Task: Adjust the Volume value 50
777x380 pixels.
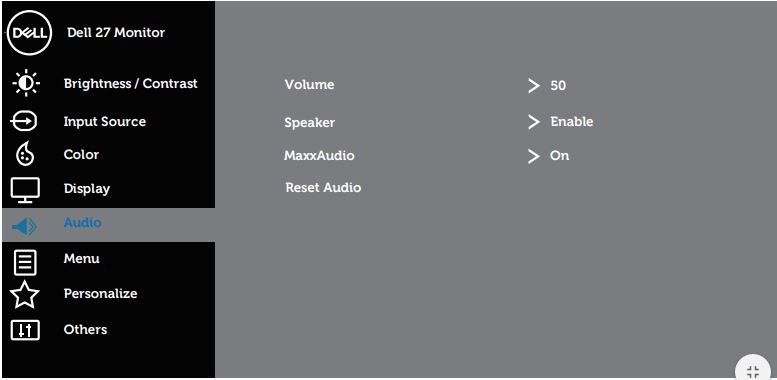Action: [558, 86]
